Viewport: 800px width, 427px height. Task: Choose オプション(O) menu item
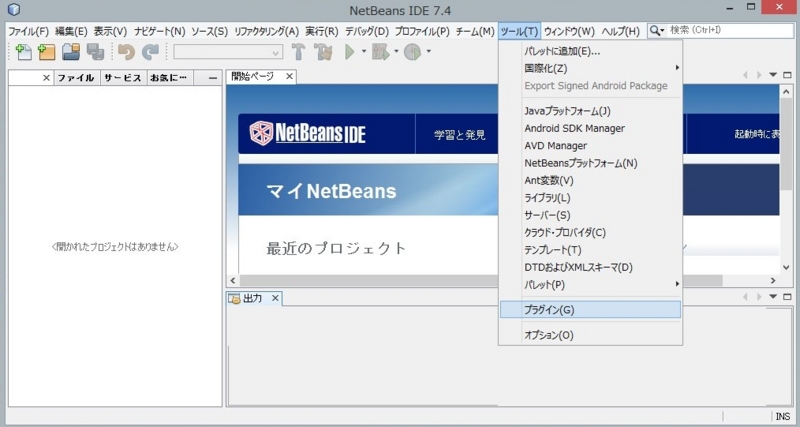[x=590, y=335]
